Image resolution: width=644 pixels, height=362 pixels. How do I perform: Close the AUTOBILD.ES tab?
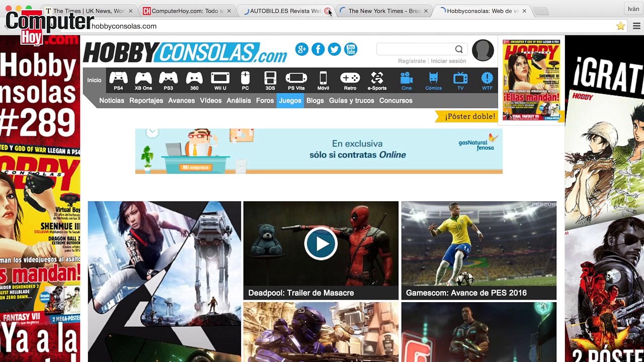click(328, 11)
